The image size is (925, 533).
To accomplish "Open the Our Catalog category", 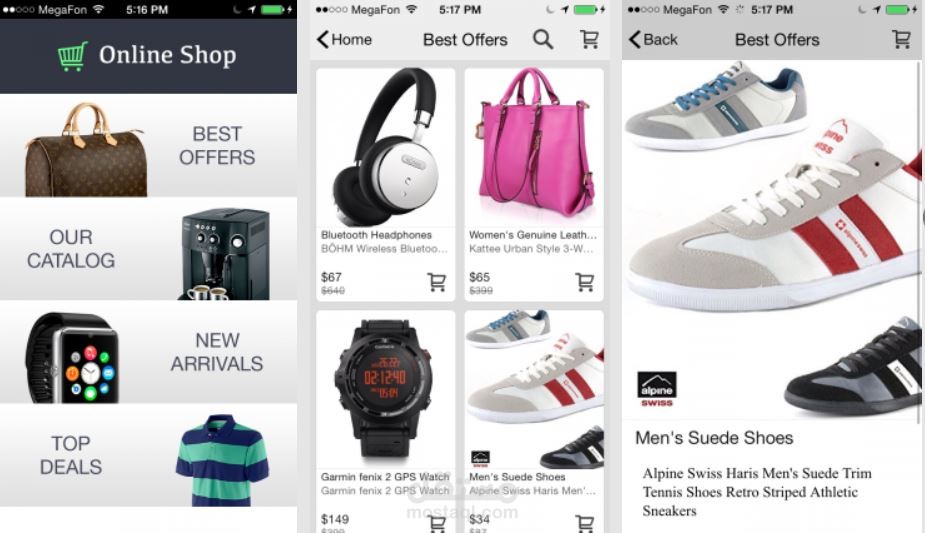I will 148,249.
